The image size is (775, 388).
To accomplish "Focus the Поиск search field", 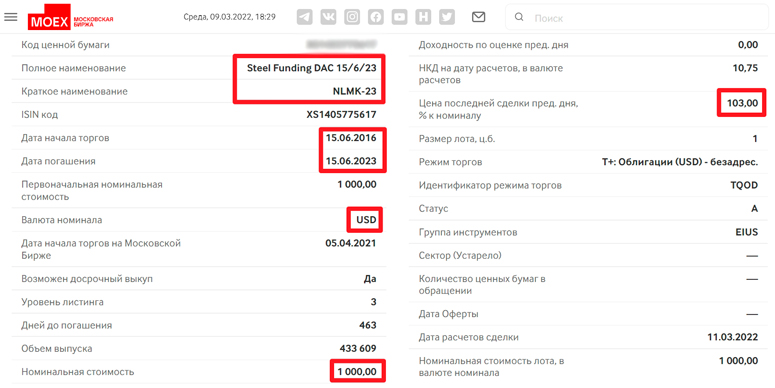I will click(637, 18).
